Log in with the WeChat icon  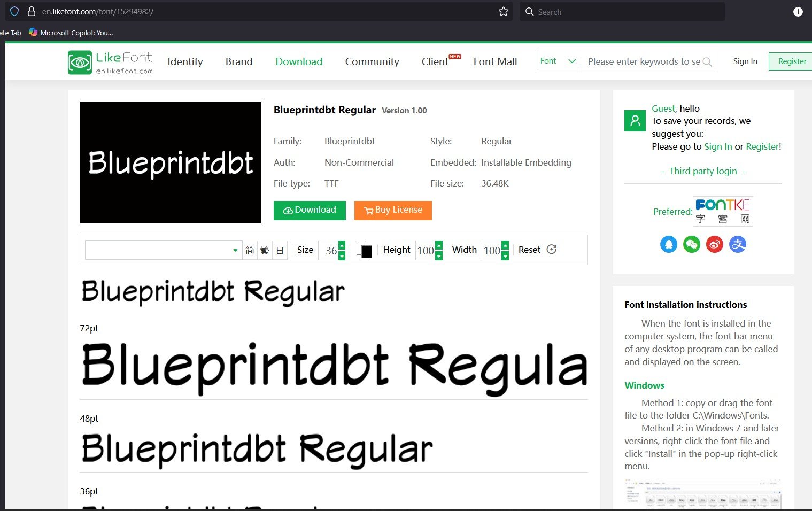(x=691, y=244)
